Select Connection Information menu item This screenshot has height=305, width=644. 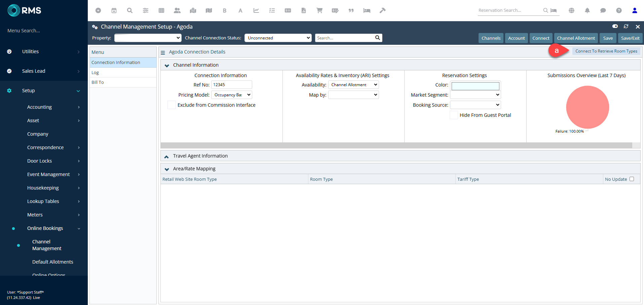(x=123, y=62)
